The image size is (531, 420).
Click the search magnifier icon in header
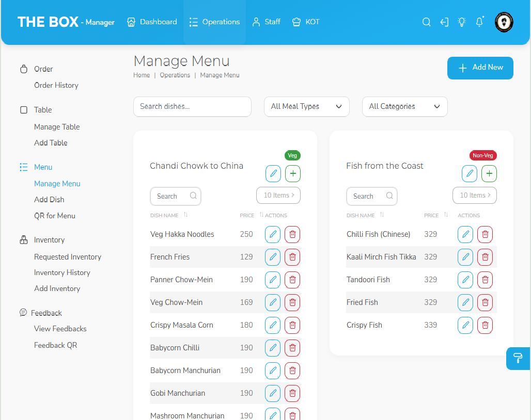click(x=426, y=22)
